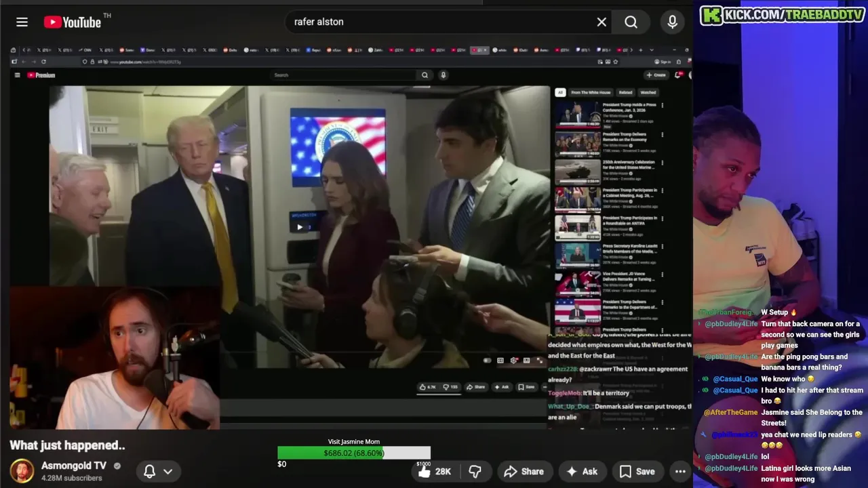Toggle subtitles in the inner player
The height and width of the screenshot is (488, 868).
pyautogui.click(x=500, y=361)
